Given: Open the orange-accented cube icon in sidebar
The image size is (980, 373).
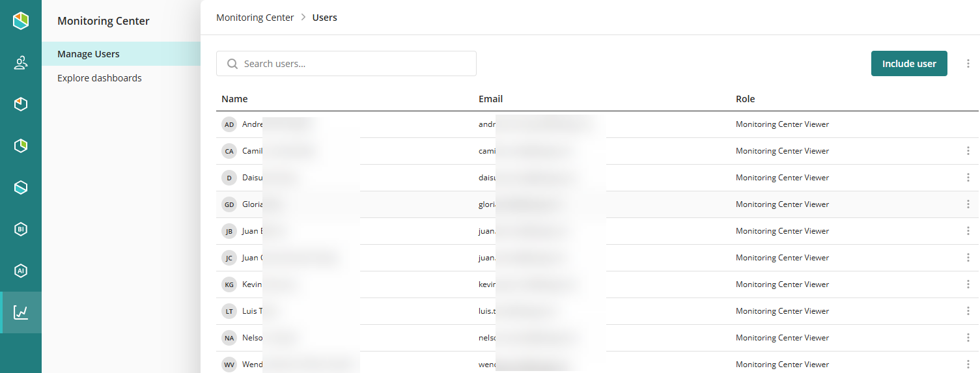Looking at the screenshot, I should click(x=21, y=104).
